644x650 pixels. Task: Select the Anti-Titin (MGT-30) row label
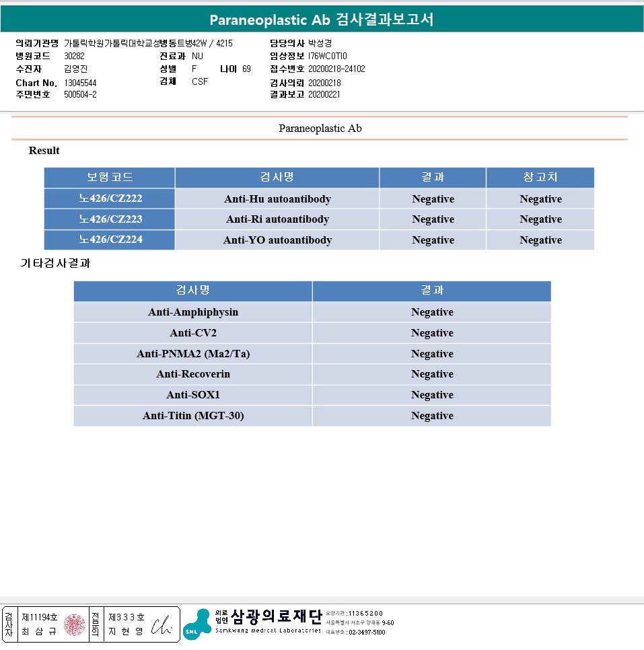(x=193, y=416)
